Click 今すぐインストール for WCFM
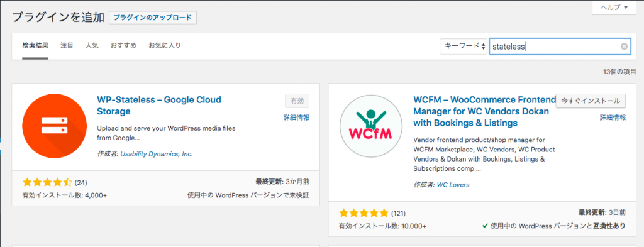Image resolution: width=644 pixels, height=247 pixels. click(x=591, y=101)
